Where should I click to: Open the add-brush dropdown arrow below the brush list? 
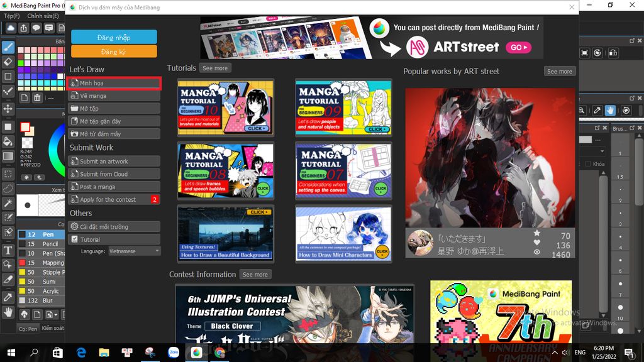click(x=55, y=315)
